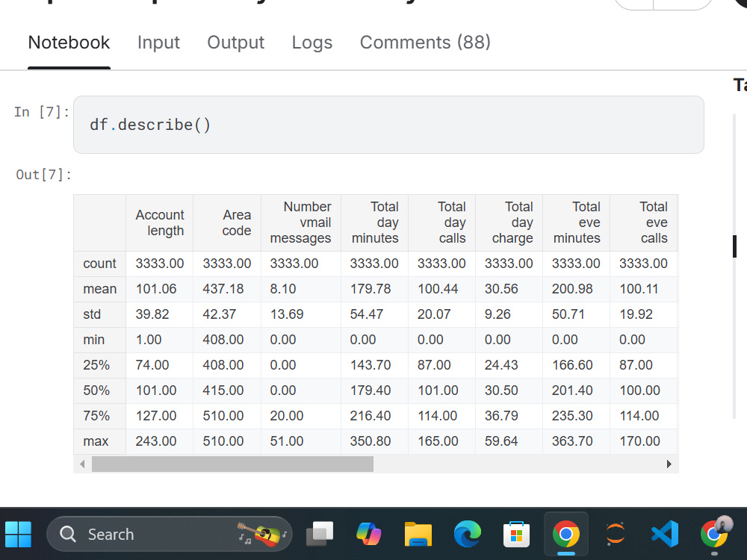Open File Explorer from taskbar
747x560 pixels.
coord(418,534)
